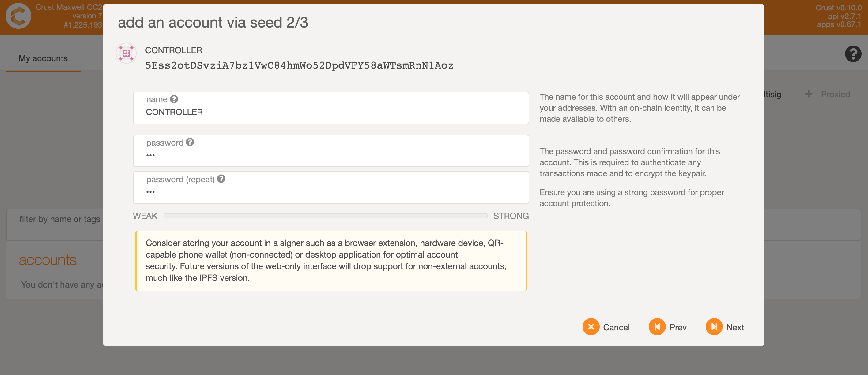Go back with the Prev button

coord(668,327)
